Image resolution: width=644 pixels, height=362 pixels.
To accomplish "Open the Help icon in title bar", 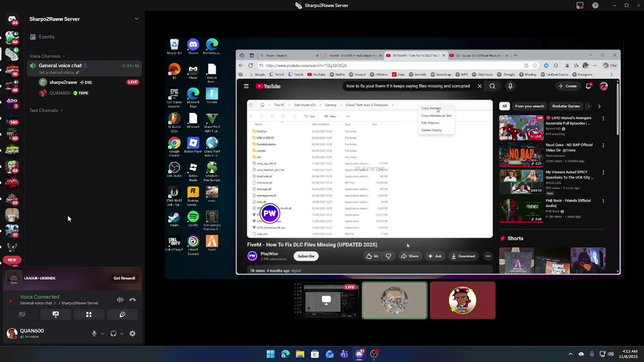I will [x=596, y=6].
